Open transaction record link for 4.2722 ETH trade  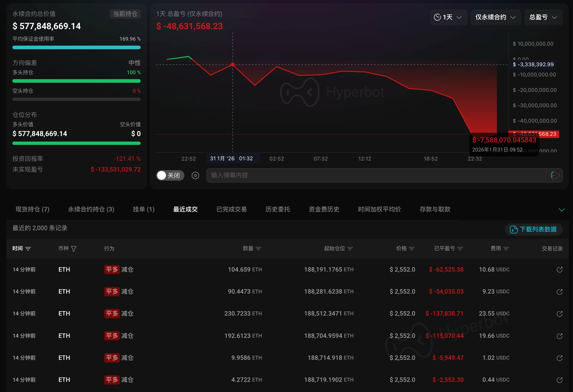coord(559,380)
